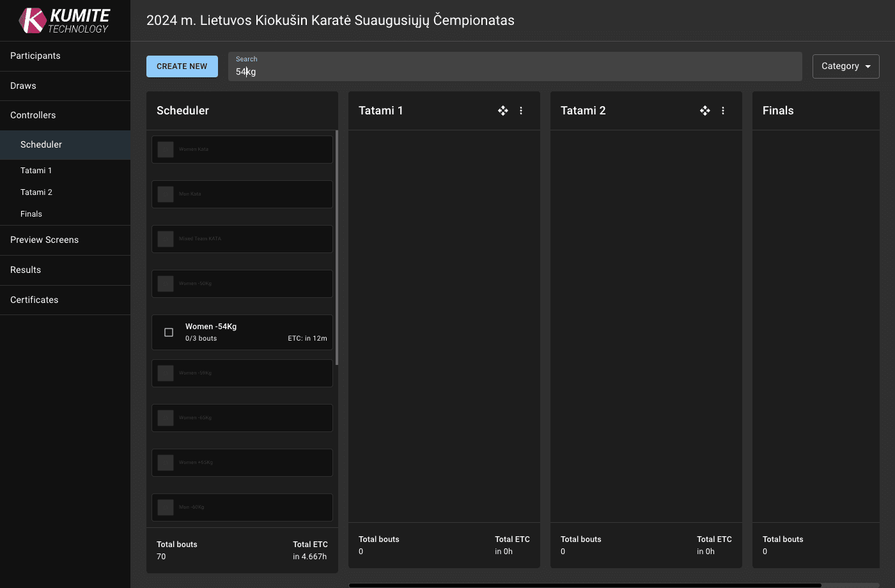895x588 pixels.
Task: Go to the Results section
Action: 25,270
